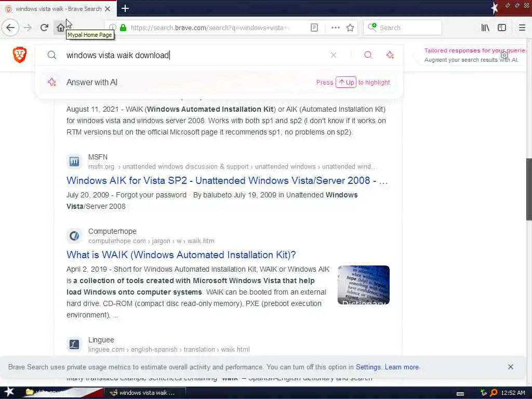
Task: Click linguee.com breadcrumb path
Action: [x=169, y=350]
